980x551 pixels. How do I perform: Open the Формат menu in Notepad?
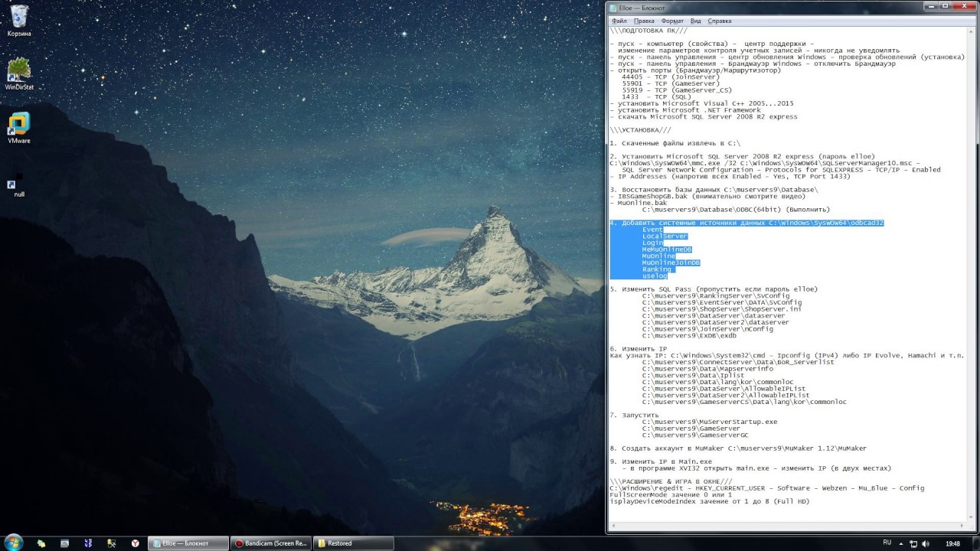click(672, 21)
